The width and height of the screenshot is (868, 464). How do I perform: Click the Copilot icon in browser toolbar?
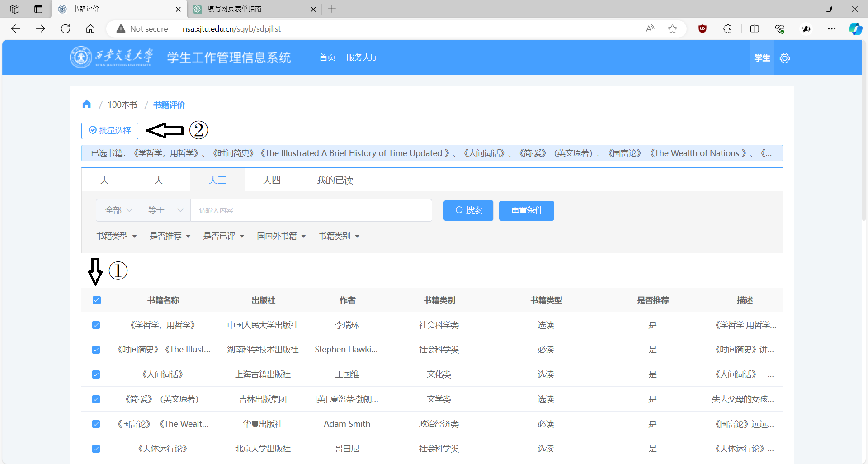pyautogui.click(x=855, y=29)
